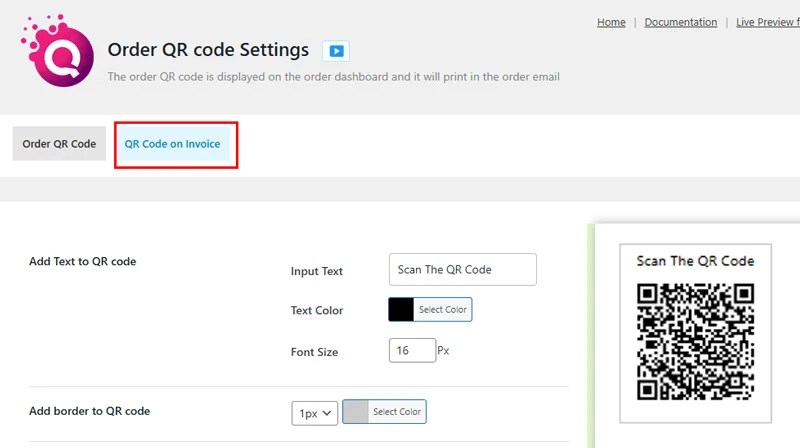Image resolution: width=800 pixels, height=448 pixels.
Task: Click the black Text Color swatch
Action: click(401, 309)
